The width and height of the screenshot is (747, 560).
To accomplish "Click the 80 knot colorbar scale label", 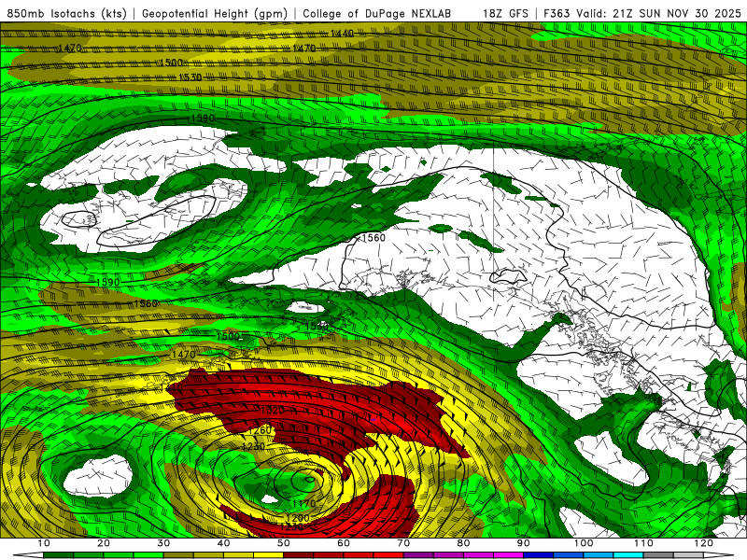I will tap(463, 543).
